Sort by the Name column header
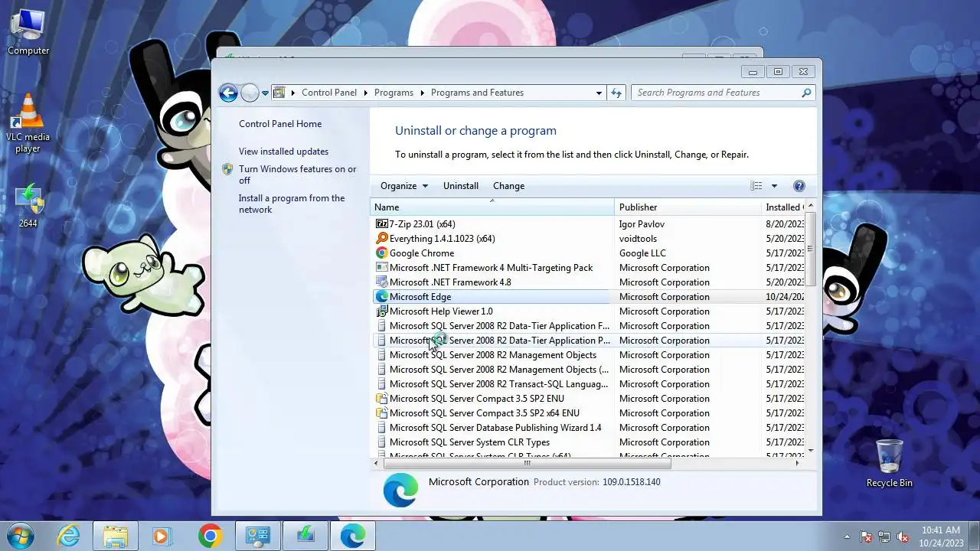This screenshot has width=980, height=551. click(x=492, y=207)
